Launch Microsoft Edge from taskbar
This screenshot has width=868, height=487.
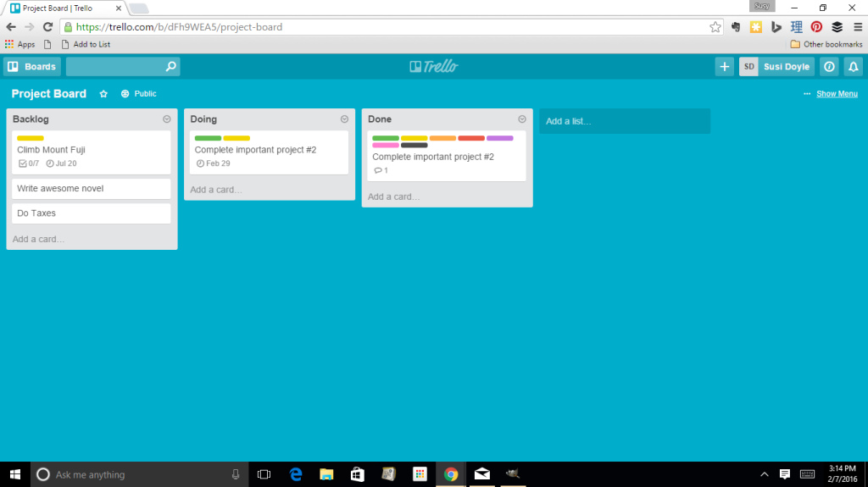tap(296, 474)
